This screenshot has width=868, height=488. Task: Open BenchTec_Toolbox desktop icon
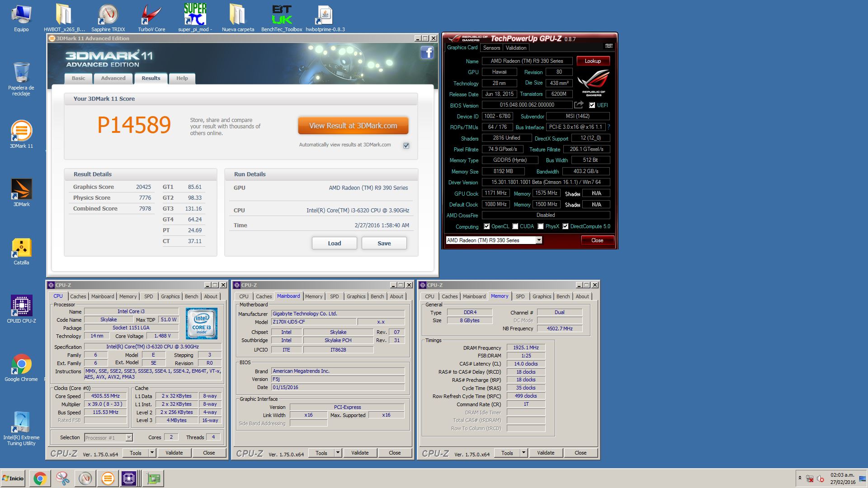[x=282, y=18]
